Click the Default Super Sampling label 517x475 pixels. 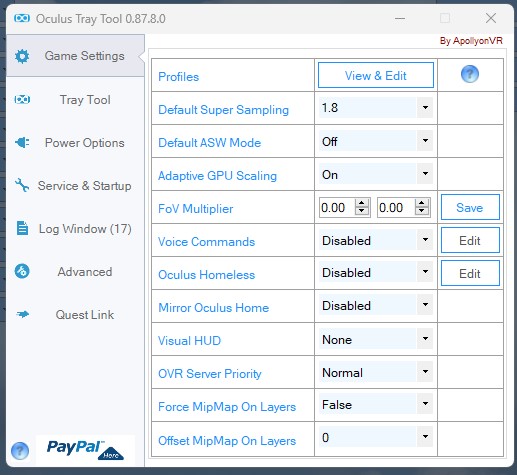pos(223,110)
